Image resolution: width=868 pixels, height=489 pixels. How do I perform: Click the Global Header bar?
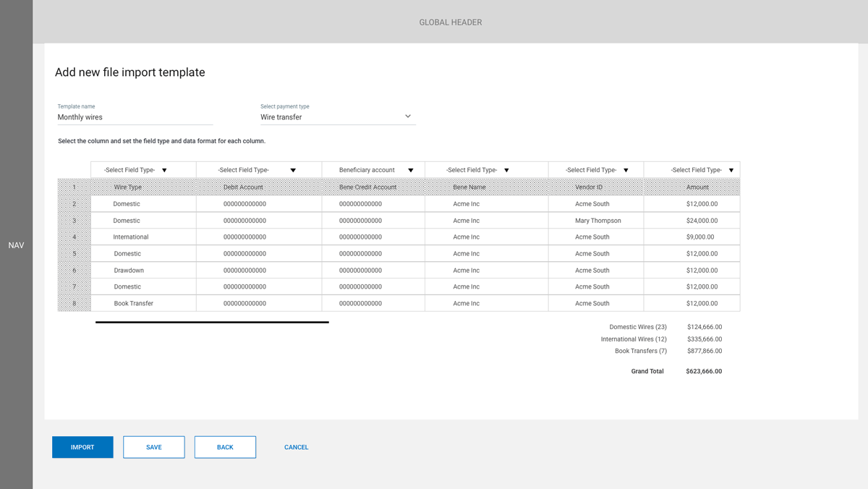pyautogui.click(x=450, y=22)
